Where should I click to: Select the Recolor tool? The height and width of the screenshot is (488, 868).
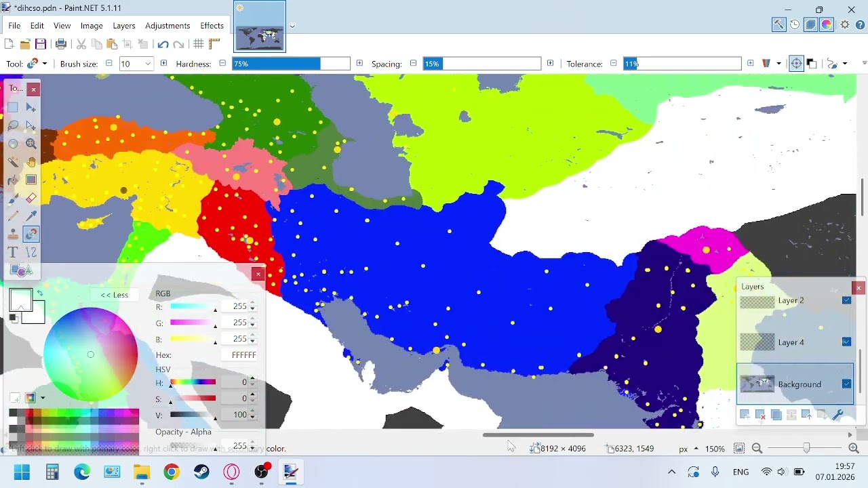pos(31,235)
